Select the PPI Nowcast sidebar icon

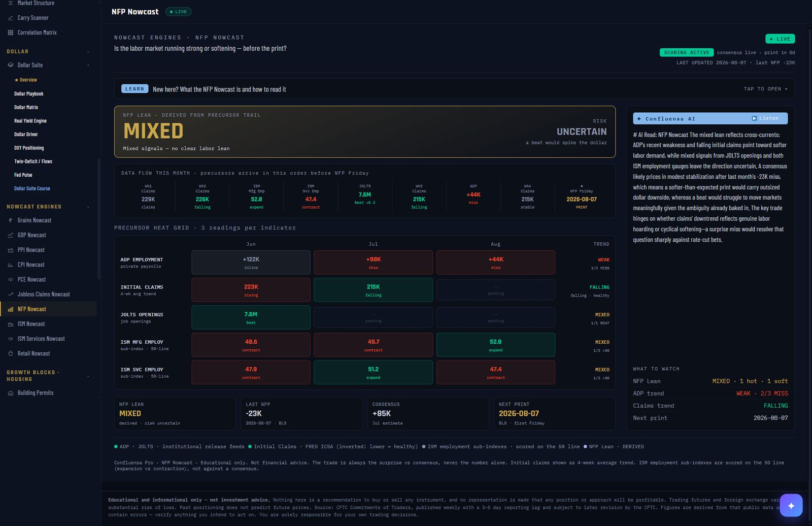point(11,250)
